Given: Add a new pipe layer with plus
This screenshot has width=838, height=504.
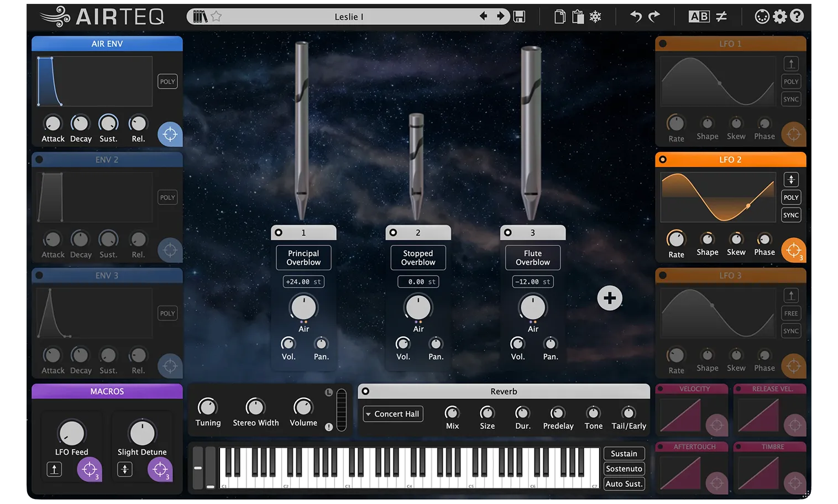Looking at the screenshot, I should (x=610, y=298).
